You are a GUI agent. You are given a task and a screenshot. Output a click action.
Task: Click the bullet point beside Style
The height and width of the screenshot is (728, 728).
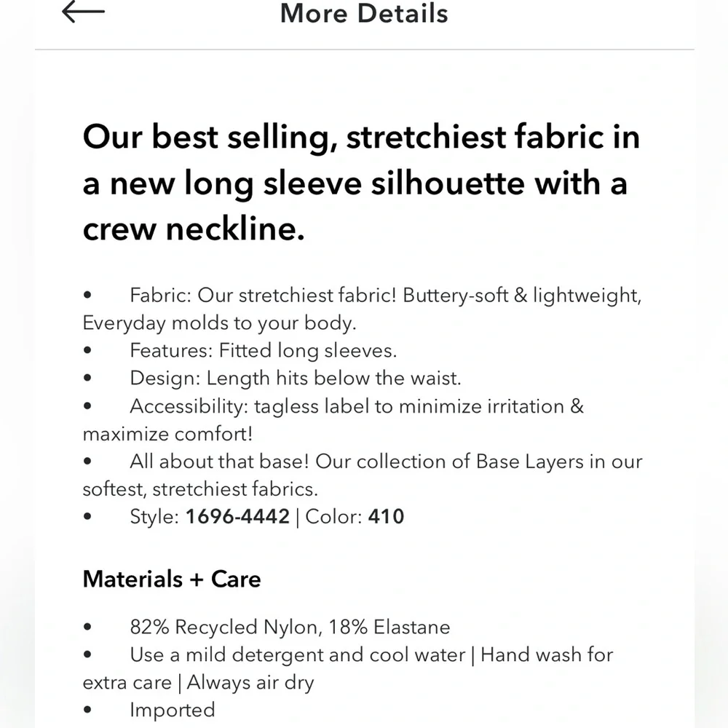point(87,516)
